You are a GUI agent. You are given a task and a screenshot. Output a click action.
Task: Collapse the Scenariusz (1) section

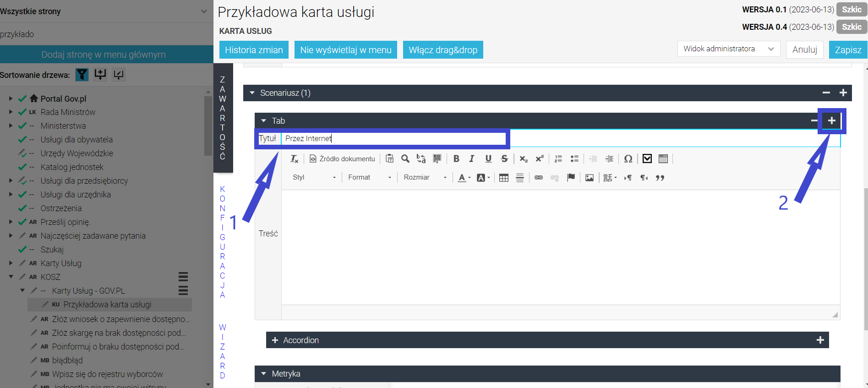tap(252, 93)
